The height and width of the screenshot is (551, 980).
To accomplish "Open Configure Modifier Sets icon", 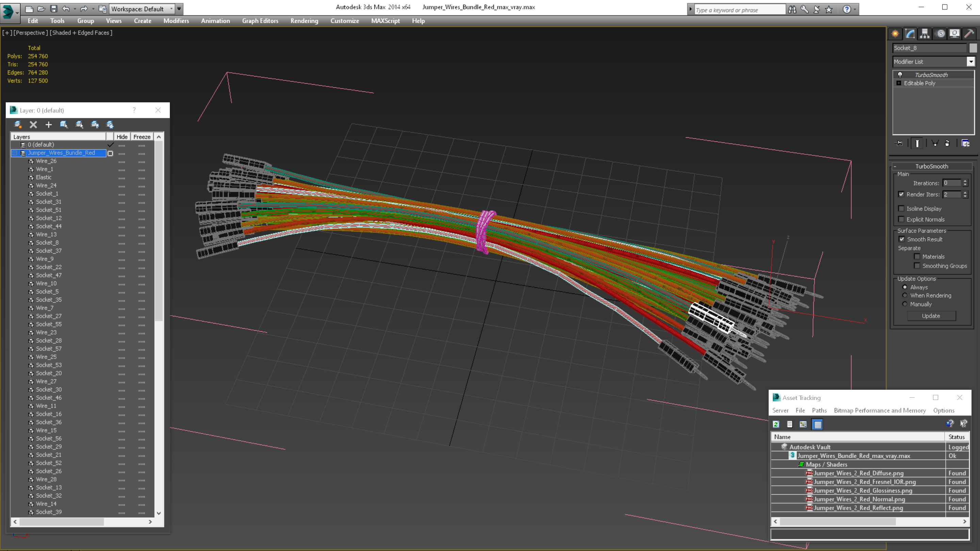I will click(x=966, y=143).
